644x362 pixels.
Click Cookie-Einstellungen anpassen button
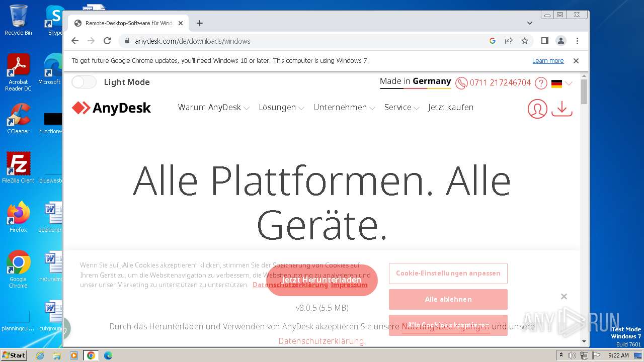pos(448,274)
